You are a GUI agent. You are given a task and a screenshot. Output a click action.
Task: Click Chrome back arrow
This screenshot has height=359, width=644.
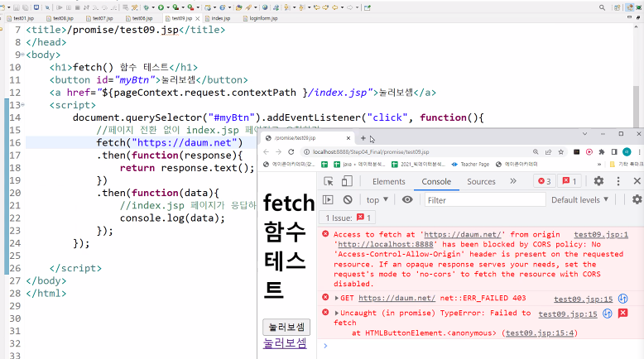266,152
